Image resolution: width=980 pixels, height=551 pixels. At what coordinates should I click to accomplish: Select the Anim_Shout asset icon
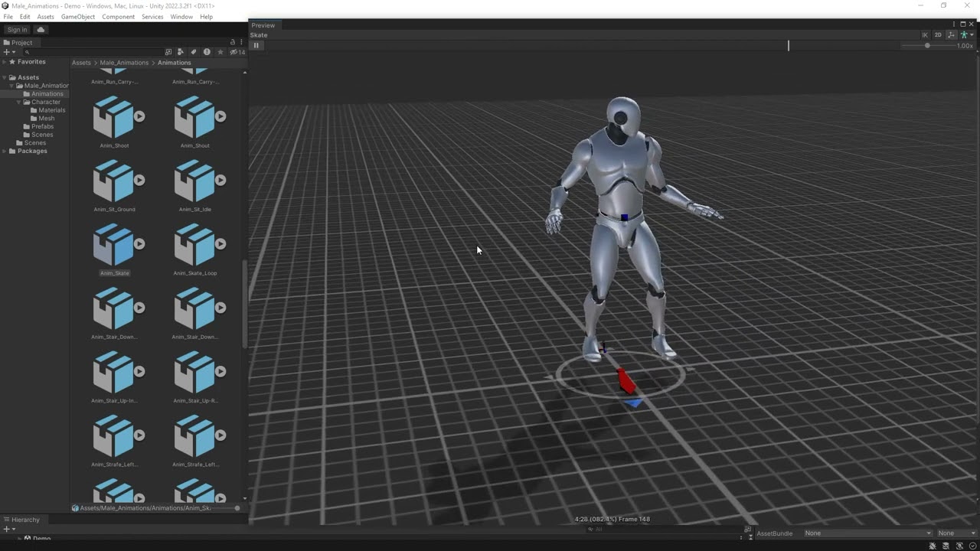pos(194,117)
